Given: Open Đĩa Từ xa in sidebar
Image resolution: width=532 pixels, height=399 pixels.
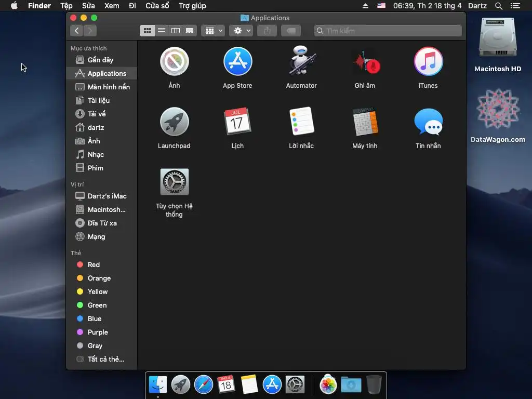Looking at the screenshot, I should pyautogui.click(x=102, y=223).
